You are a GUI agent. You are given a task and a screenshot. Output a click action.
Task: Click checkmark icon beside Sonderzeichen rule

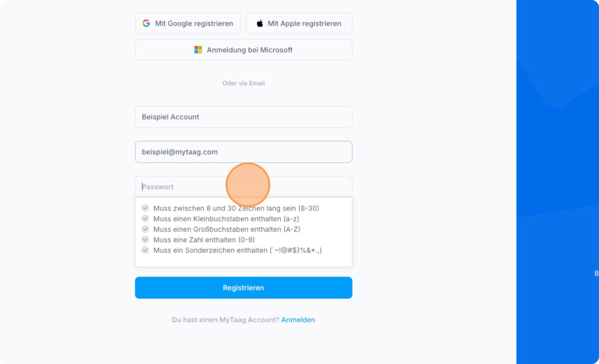145,250
